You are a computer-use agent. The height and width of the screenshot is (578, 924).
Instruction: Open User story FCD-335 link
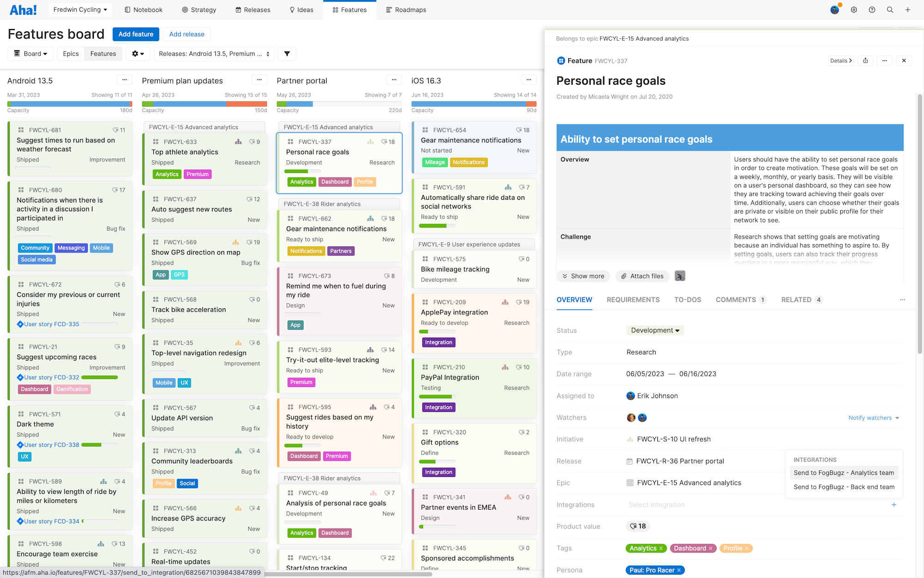point(51,324)
